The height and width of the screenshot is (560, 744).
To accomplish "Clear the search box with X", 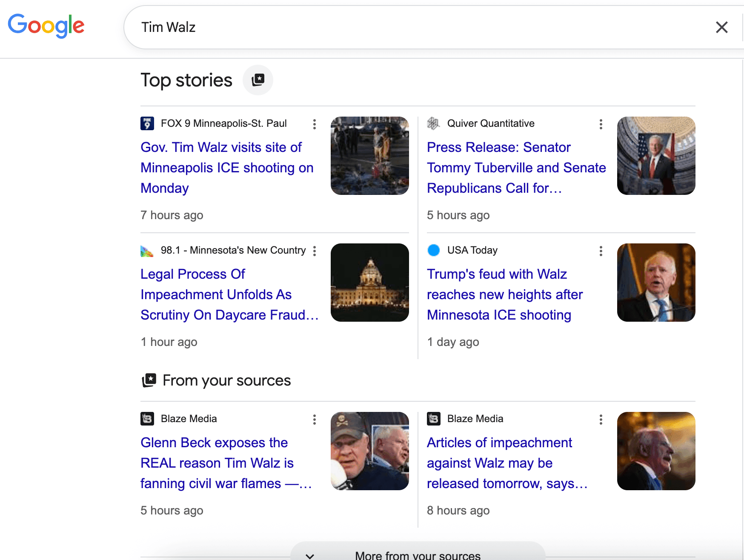I will [x=721, y=28].
